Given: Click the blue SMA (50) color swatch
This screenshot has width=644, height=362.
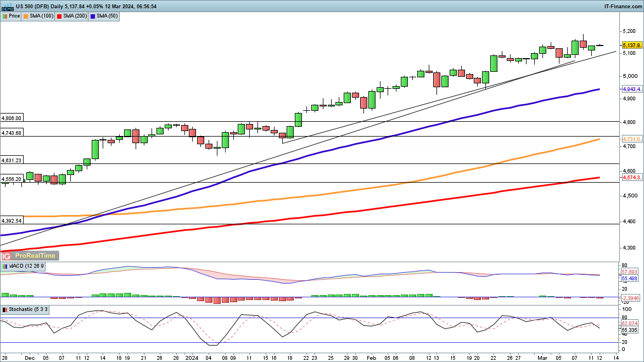Looking at the screenshot, I should pyautogui.click(x=93, y=16).
